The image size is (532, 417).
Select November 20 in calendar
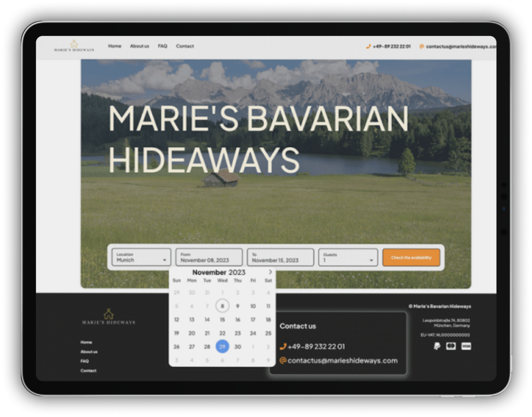(192, 333)
